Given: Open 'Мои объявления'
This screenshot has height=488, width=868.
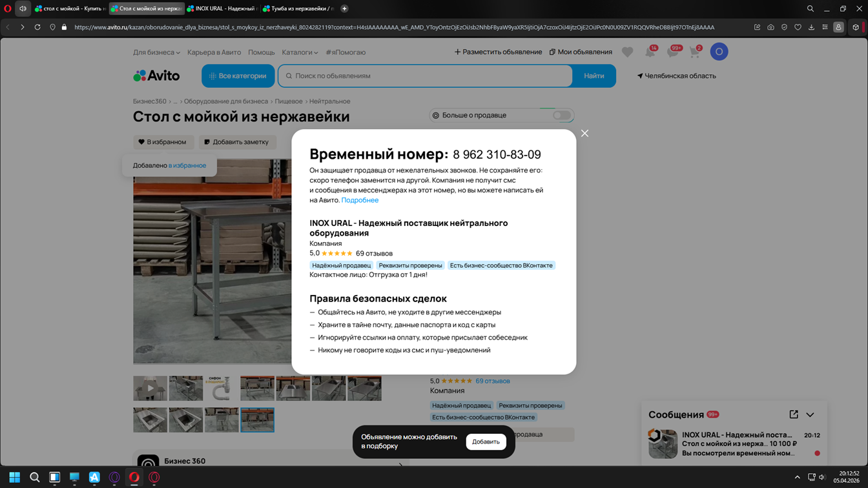Looking at the screenshot, I should tap(581, 52).
